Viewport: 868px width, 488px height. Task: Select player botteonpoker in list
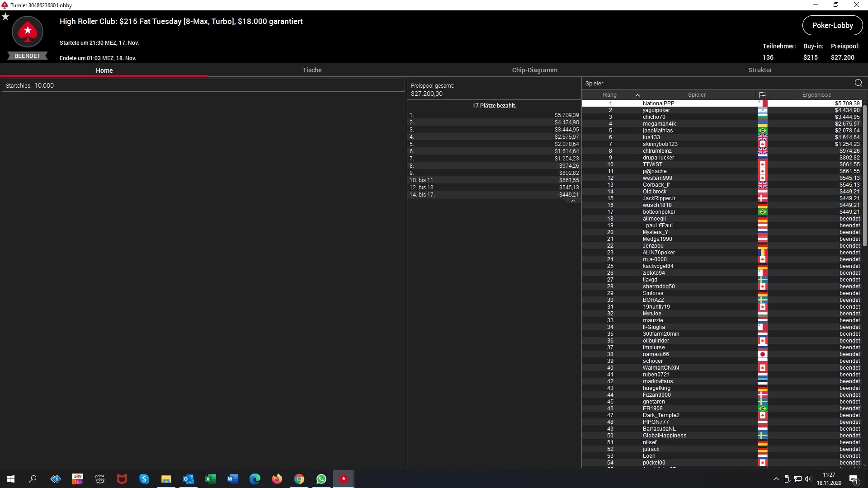[722, 212]
